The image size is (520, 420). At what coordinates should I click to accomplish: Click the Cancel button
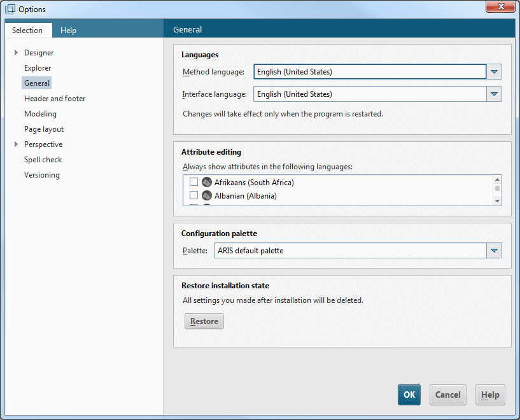click(447, 395)
